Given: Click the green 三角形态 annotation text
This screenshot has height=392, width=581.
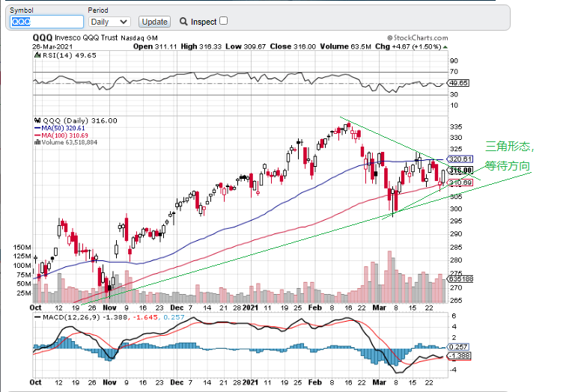Looking at the screenshot, I should pos(510,146).
